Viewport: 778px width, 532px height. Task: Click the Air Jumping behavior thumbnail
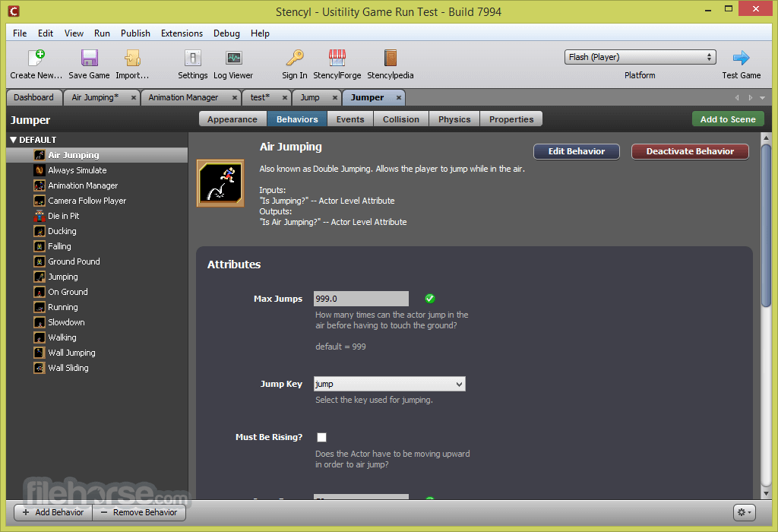click(220, 183)
